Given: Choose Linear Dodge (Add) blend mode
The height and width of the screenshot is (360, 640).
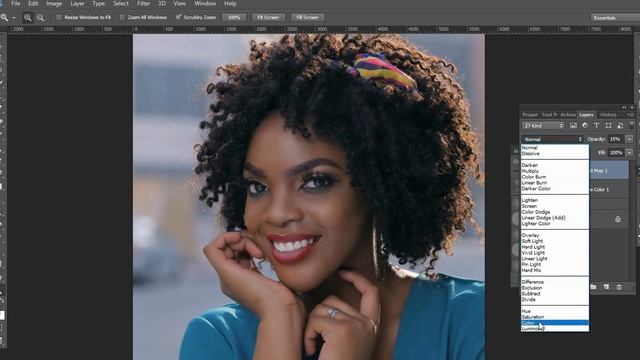Looking at the screenshot, I should point(555,218).
